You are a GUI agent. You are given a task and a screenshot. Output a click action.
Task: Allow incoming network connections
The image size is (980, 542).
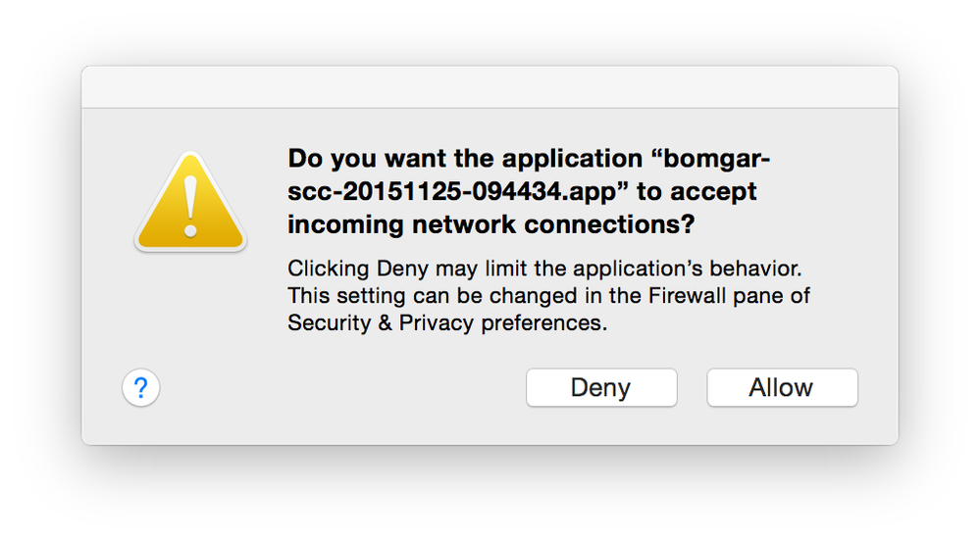pyautogui.click(x=782, y=388)
